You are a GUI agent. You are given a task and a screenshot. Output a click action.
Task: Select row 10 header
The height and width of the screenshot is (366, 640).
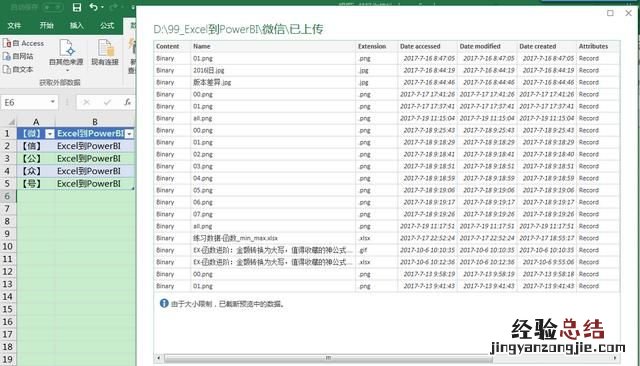(7, 246)
